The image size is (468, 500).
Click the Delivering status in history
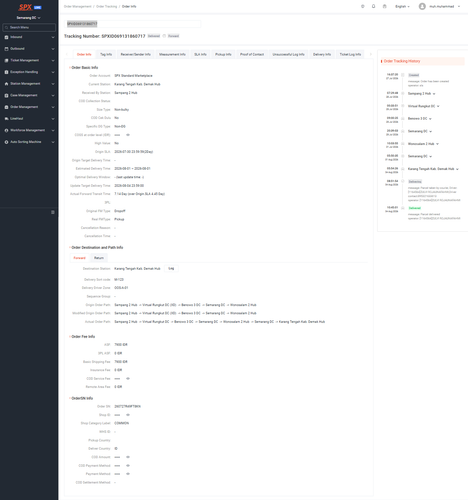[415, 182]
